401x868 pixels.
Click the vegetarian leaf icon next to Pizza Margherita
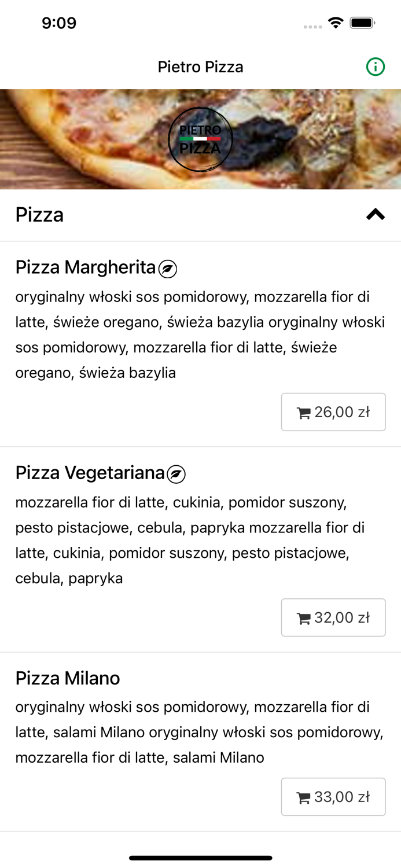point(168,268)
